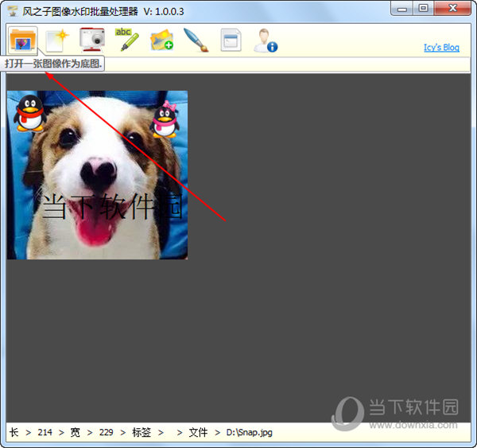Click the left penguin watermark on image
This screenshot has height=448, width=477.
pyautogui.click(x=30, y=113)
